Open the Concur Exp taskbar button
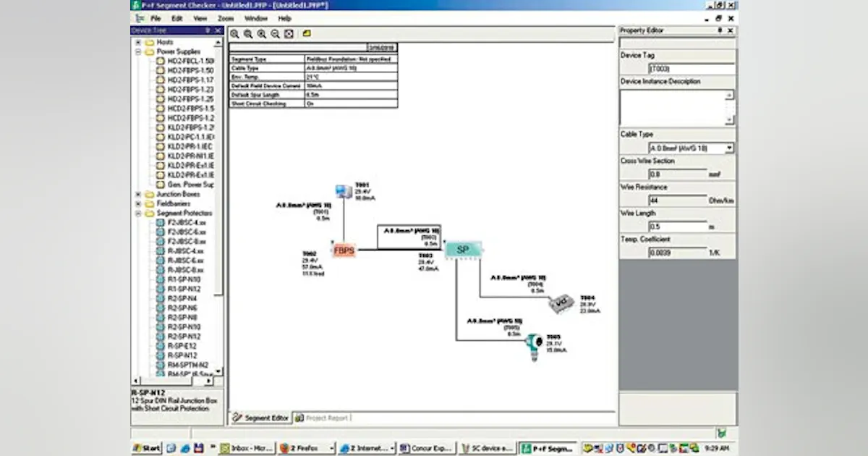The image size is (868, 456). pyautogui.click(x=426, y=448)
